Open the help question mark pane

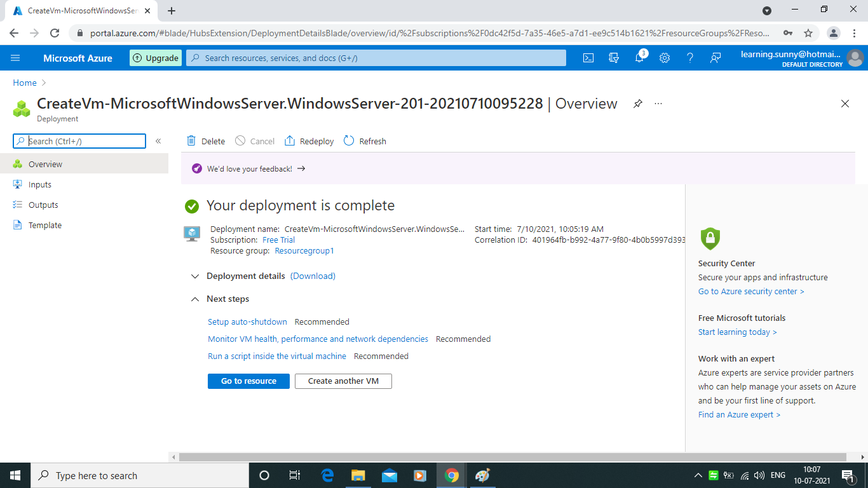[689, 57]
